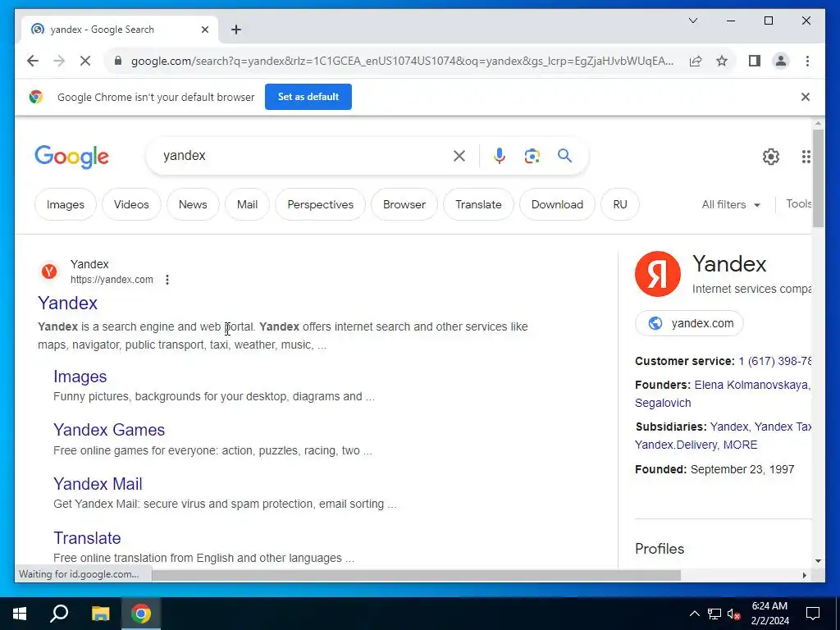The height and width of the screenshot is (630, 840).
Task: Select the RU filter chip
Action: click(620, 204)
